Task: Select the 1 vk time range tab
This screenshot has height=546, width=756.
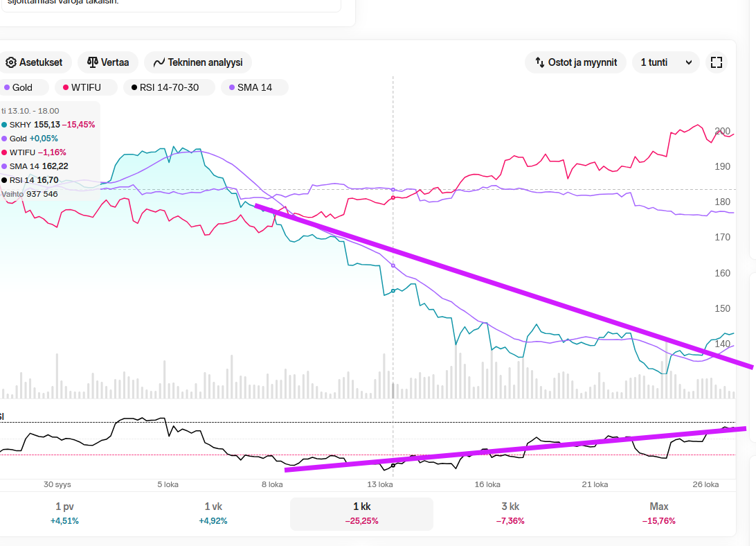Action: click(213, 513)
